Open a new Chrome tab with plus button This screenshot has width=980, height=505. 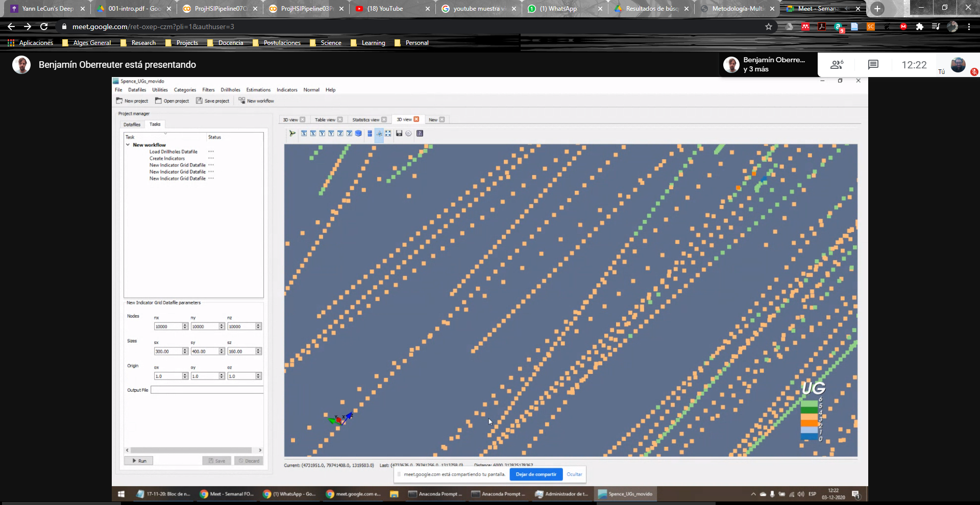coord(877,9)
